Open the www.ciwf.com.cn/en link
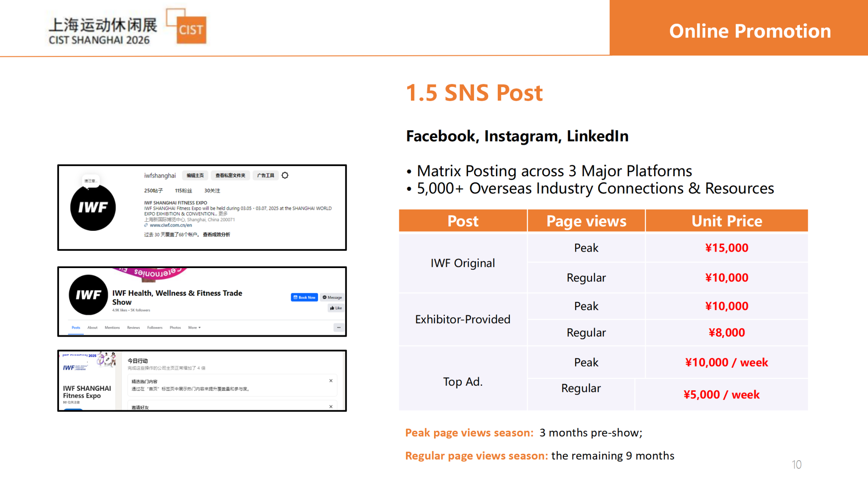This screenshot has width=868, height=488. tap(171, 225)
